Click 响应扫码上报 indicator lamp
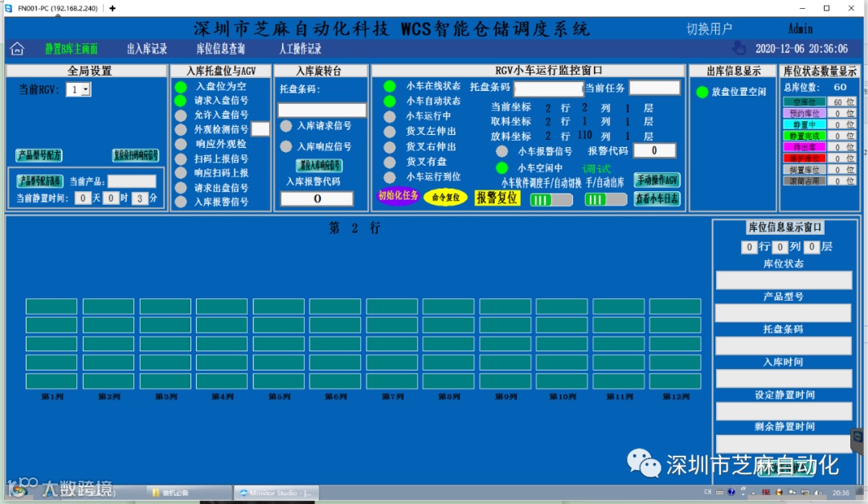Screen dimensions: 868x504 click(x=181, y=174)
